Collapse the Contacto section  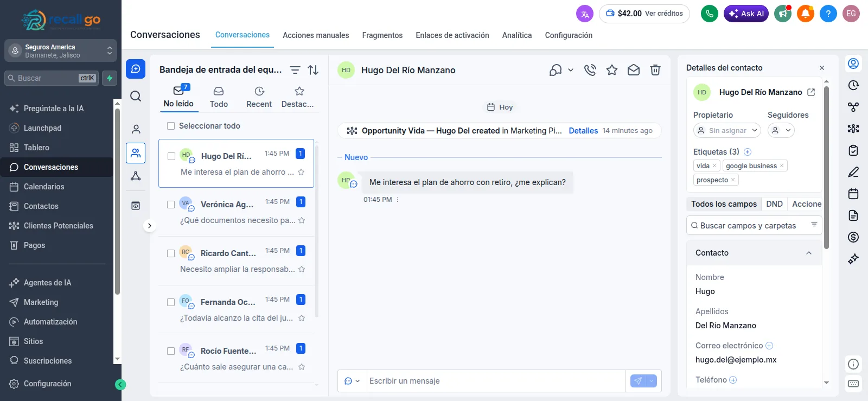tap(809, 253)
